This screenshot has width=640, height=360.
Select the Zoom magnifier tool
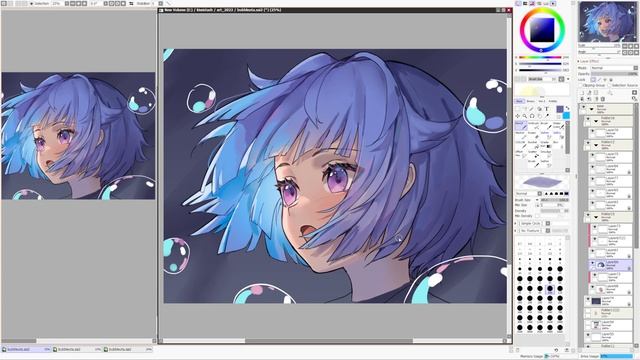[524, 116]
